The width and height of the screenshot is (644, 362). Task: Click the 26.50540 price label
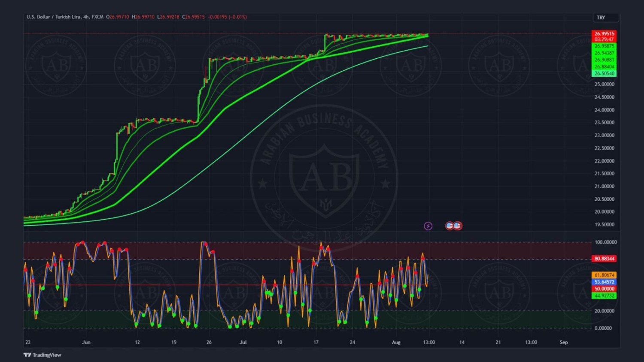click(x=604, y=73)
